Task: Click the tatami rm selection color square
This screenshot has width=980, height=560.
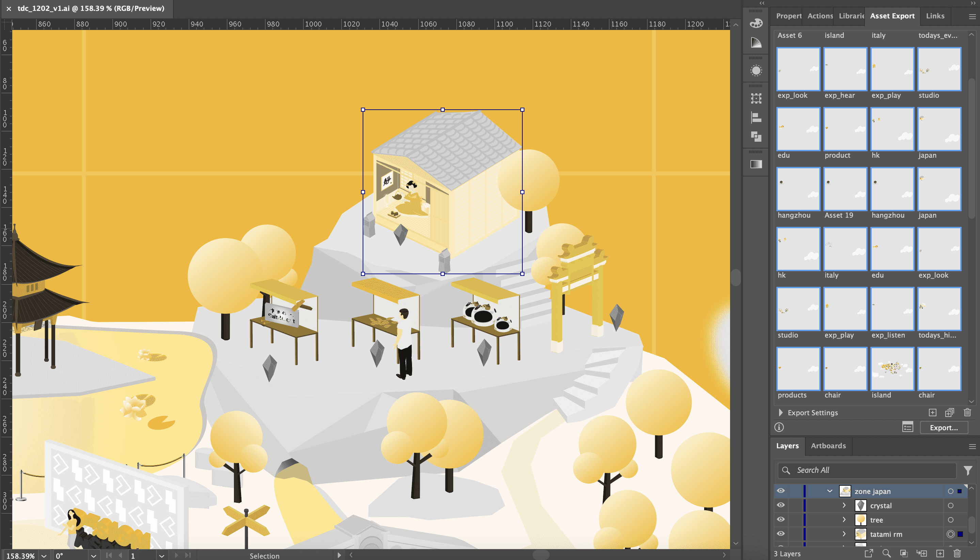Action: [960, 534]
